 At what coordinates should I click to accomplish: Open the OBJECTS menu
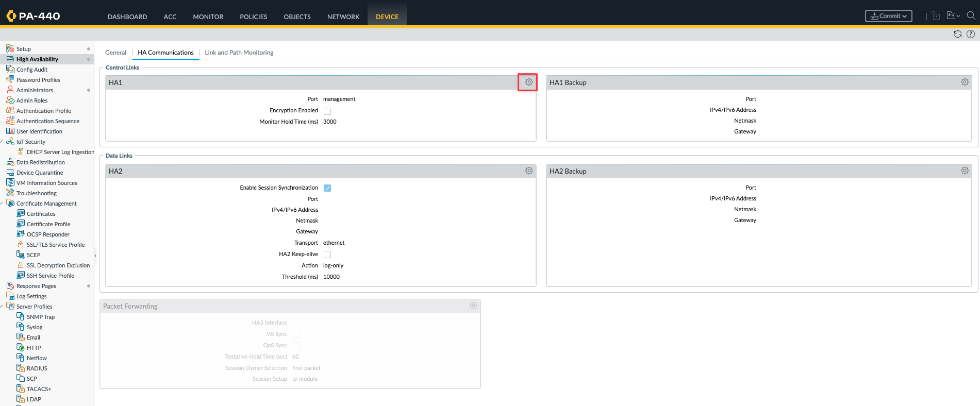297,16
